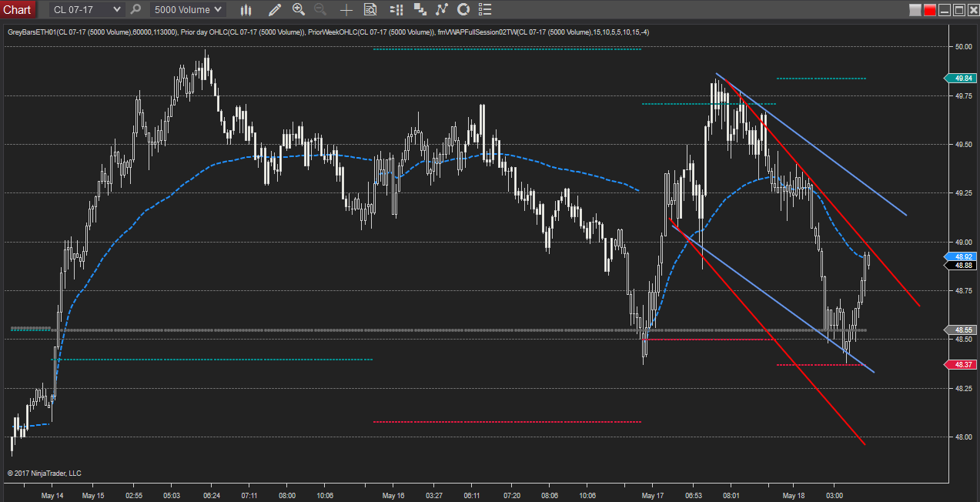This screenshot has height=502, width=980.
Task: Minimize the chart window
Action: (x=945, y=10)
